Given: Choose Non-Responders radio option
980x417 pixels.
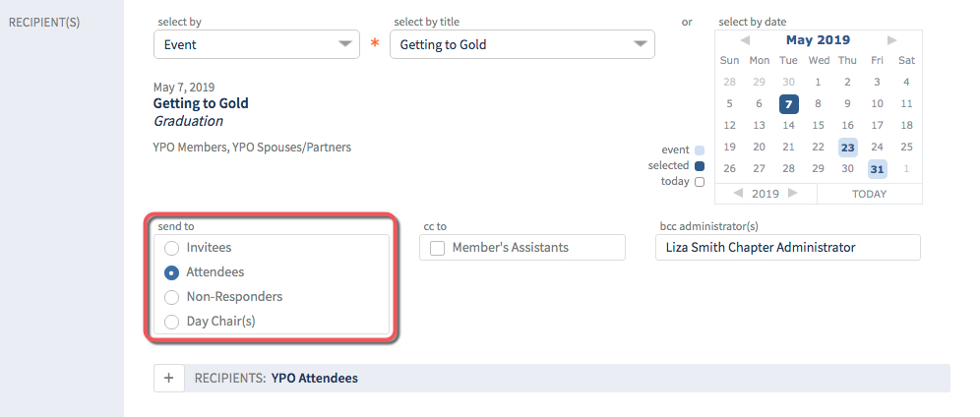Looking at the screenshot, I should click(171, 297).
